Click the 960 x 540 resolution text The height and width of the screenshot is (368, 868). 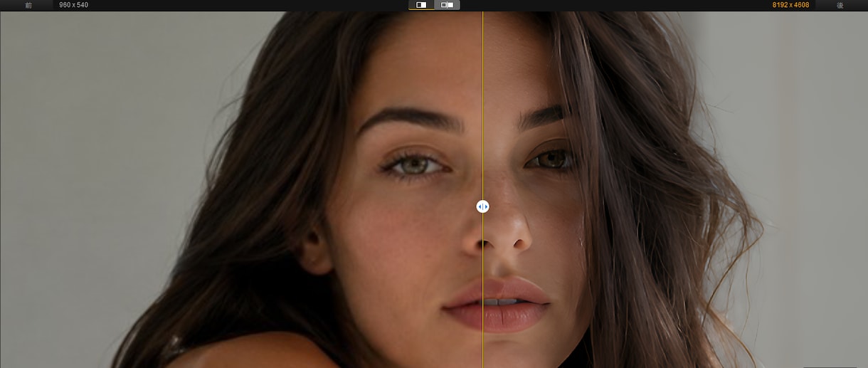point(74,5)
